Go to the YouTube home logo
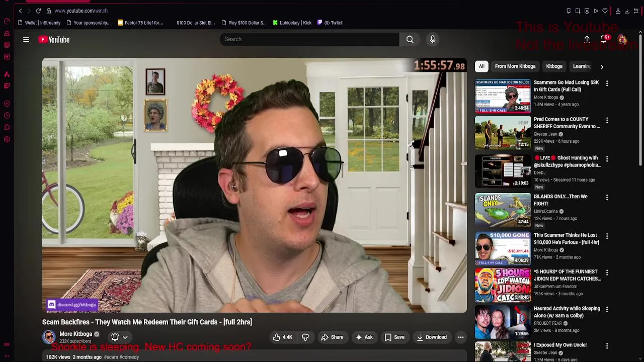644x362 pixels. tap(54, 39)
